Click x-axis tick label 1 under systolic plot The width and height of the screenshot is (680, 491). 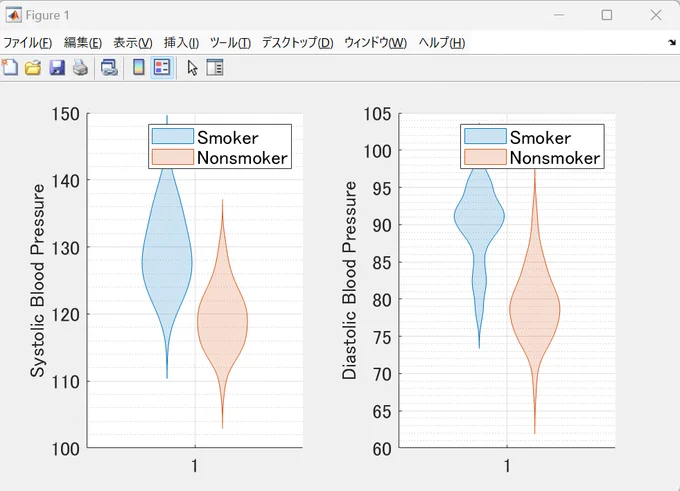195,466
